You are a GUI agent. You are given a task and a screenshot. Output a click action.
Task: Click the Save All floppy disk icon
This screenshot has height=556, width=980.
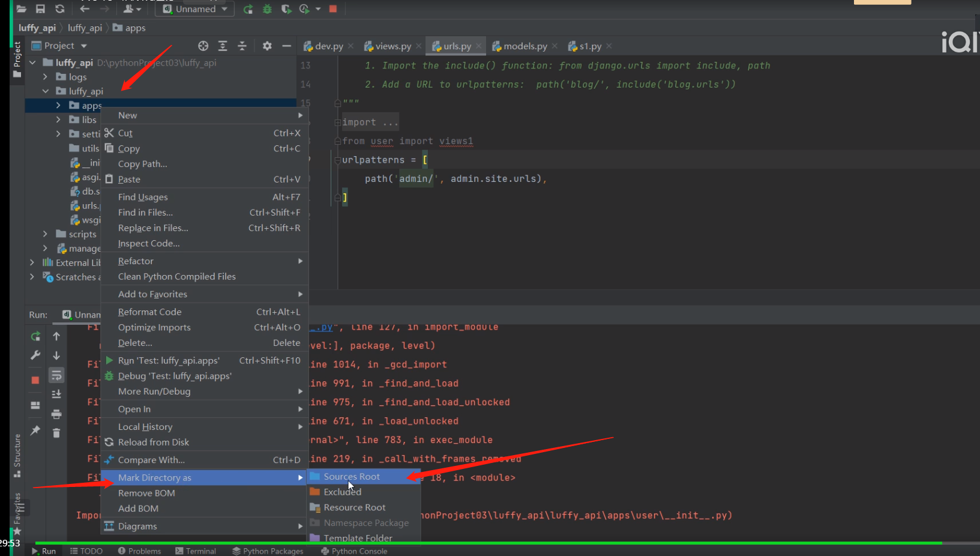click(x=40, y=9)
